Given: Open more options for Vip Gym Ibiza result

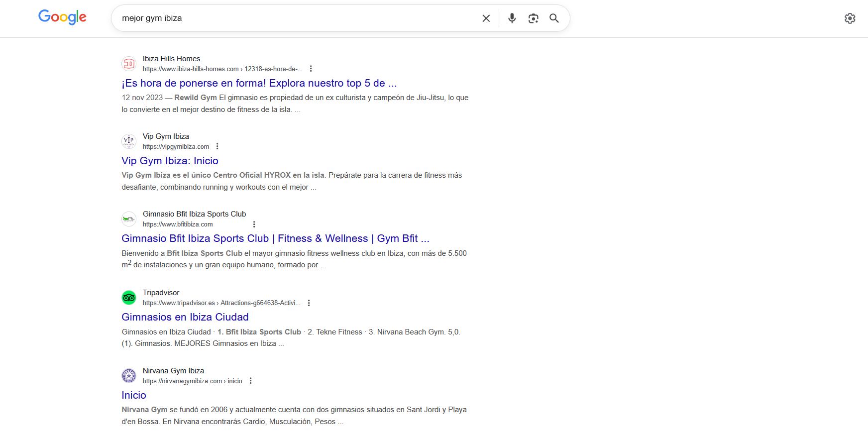Looking at the screenshot, I should coord(217,146).
